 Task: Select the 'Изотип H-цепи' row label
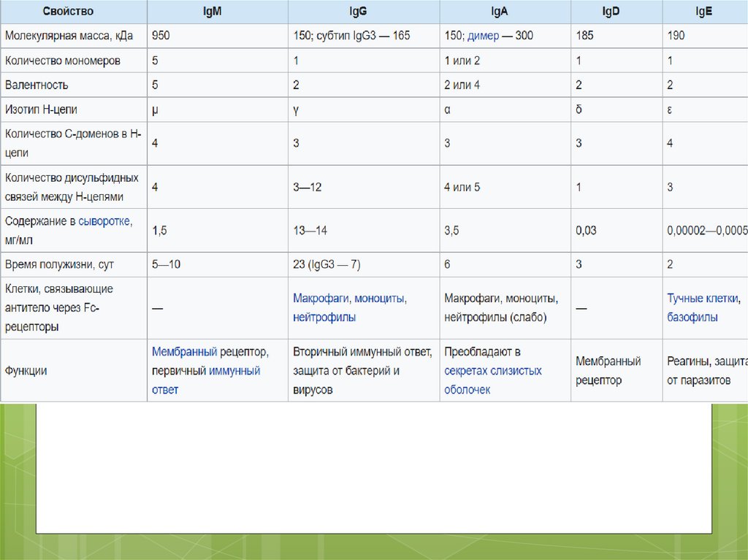click(x=41, y=110)
